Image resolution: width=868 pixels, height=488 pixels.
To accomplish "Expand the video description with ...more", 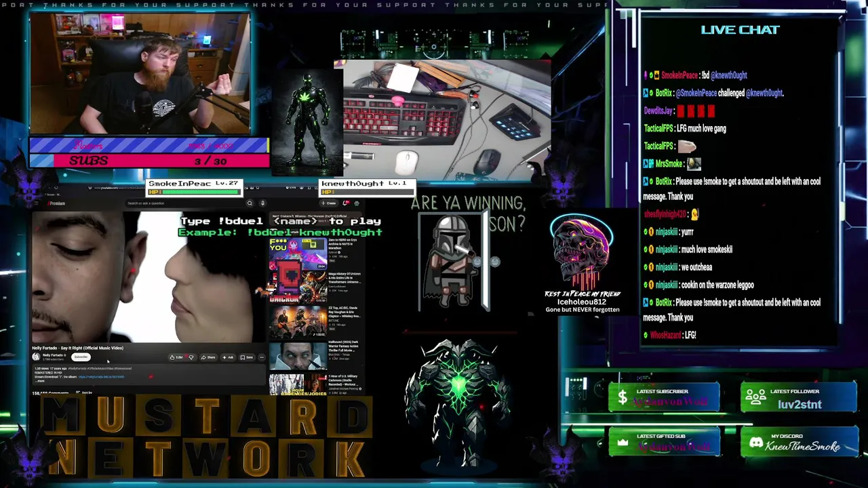I will click(40, 381).
